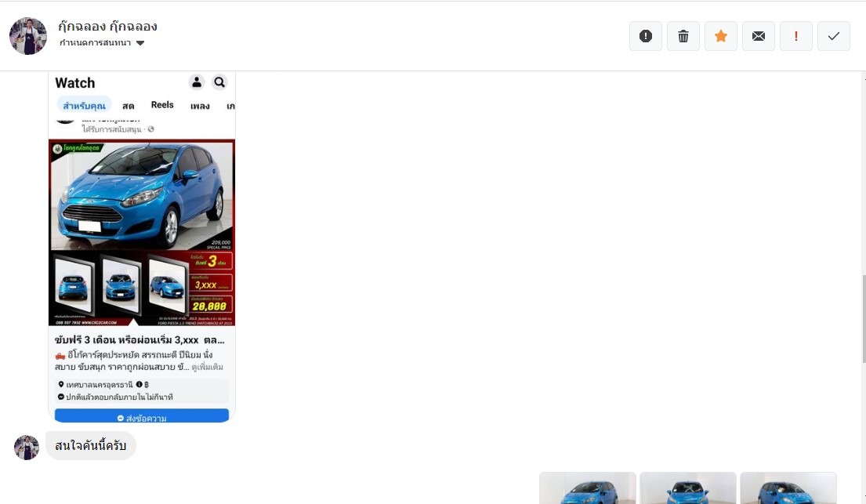Open the profile photo of กุ๊กฉลอง in the header

tap(28, 36)
